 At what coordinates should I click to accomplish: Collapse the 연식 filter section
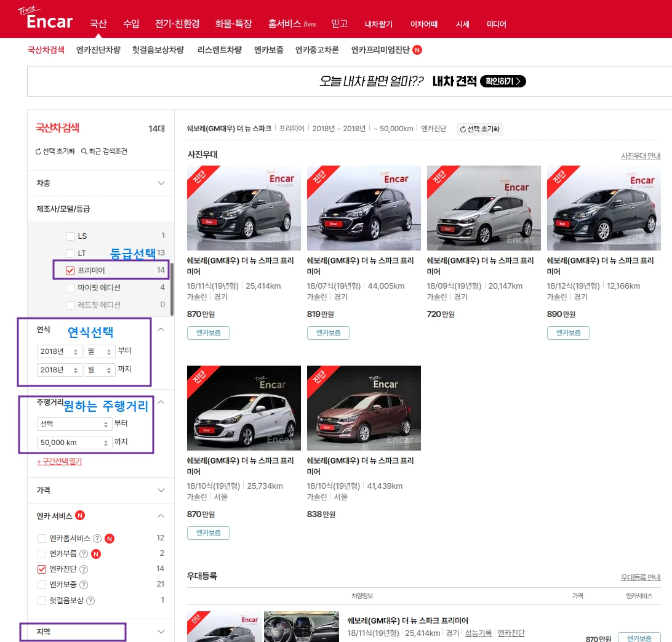pyautogui.click(x=161, y=329)
